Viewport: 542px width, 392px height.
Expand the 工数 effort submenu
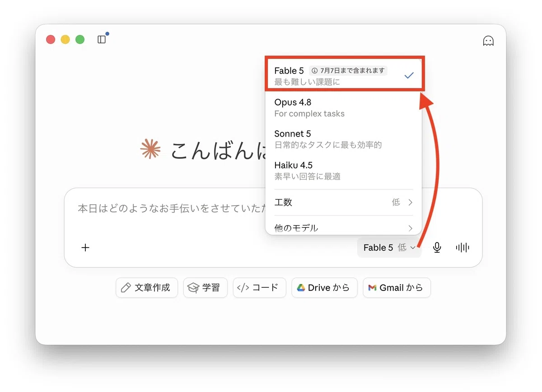(x=344, y=202)
